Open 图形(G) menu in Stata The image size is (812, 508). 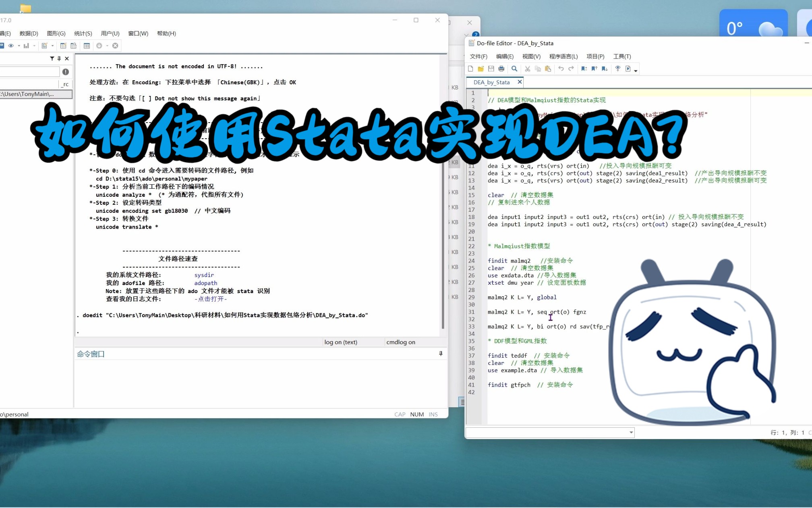pyautogui.click(x=56, y=33)
